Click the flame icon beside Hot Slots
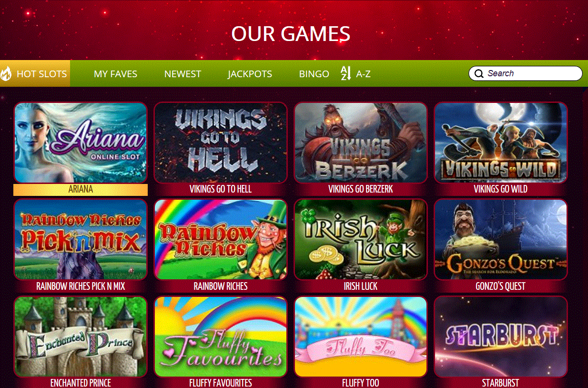The image size is (588, 388). (6, 74)
